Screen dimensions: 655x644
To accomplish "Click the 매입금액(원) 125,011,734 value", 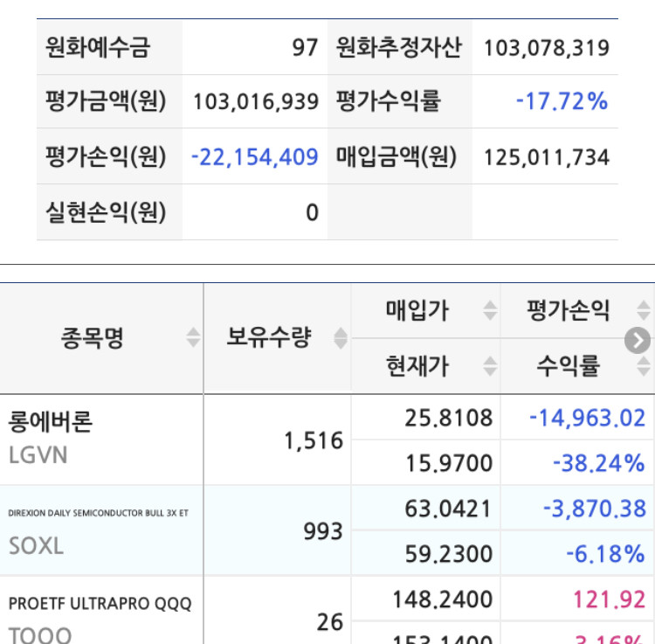I will click(547, 157).
